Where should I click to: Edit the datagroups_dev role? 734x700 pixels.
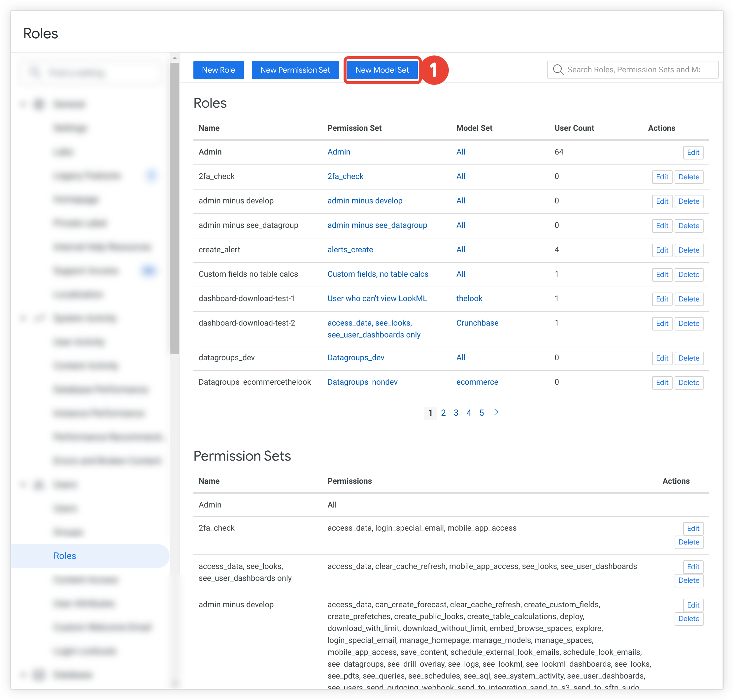[x=662, y=358]
